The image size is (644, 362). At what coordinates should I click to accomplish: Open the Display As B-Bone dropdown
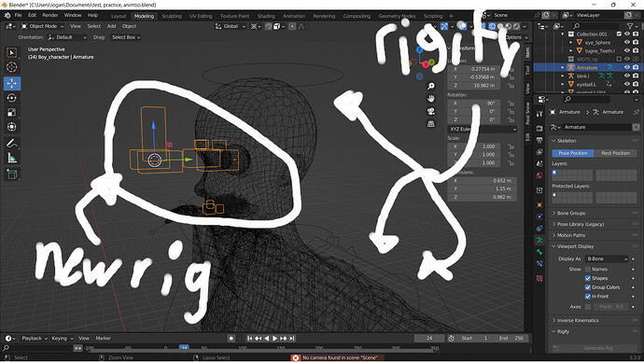(607, 259)
